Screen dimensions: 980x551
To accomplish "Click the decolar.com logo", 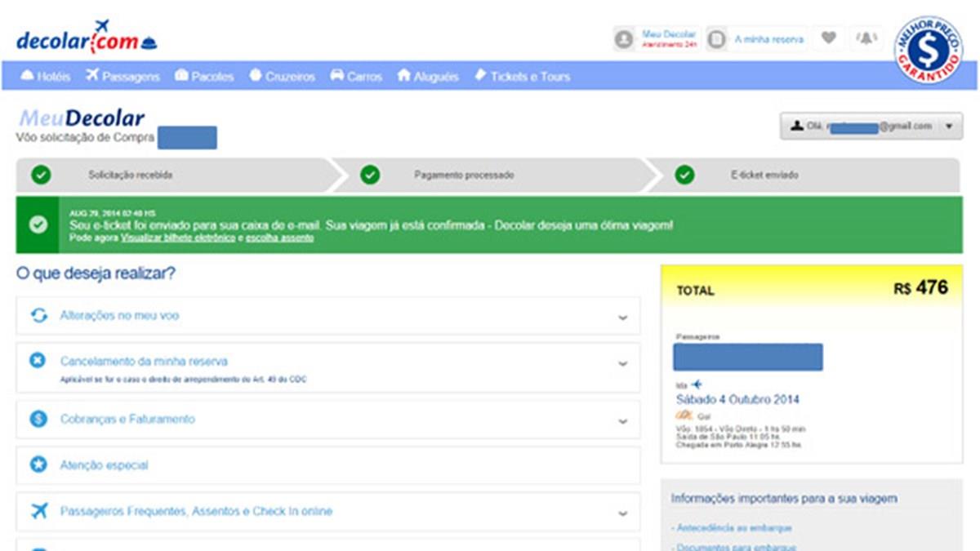I will coord(86,37).
